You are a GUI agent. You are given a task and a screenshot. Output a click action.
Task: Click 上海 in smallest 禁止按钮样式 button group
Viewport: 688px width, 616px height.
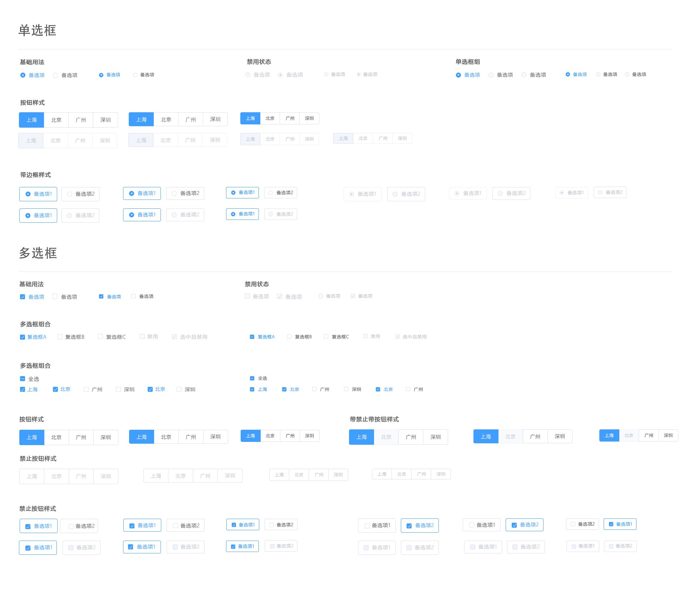pyautogui.click(x=382, y=474)
